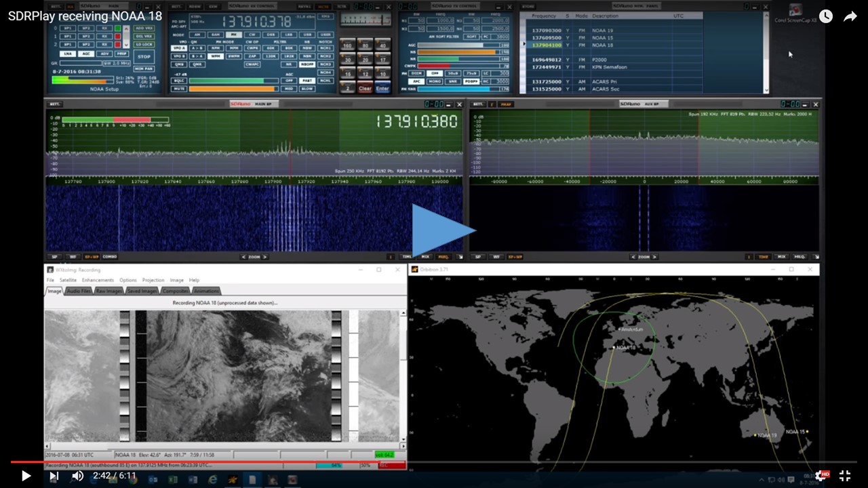Toggle the SQLC squelch button
The height and width of the screenshot is (488, 868).
click(x=179, y=81)
